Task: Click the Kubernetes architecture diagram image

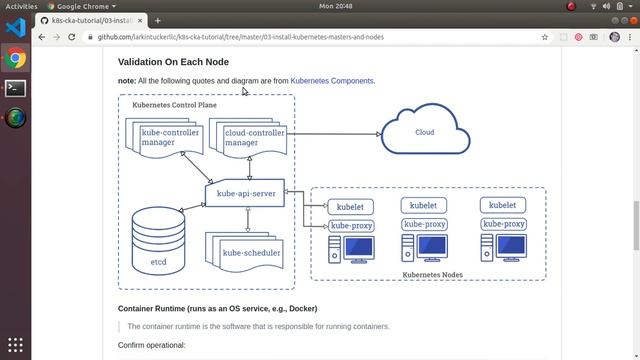Action: tap(332, 192)
